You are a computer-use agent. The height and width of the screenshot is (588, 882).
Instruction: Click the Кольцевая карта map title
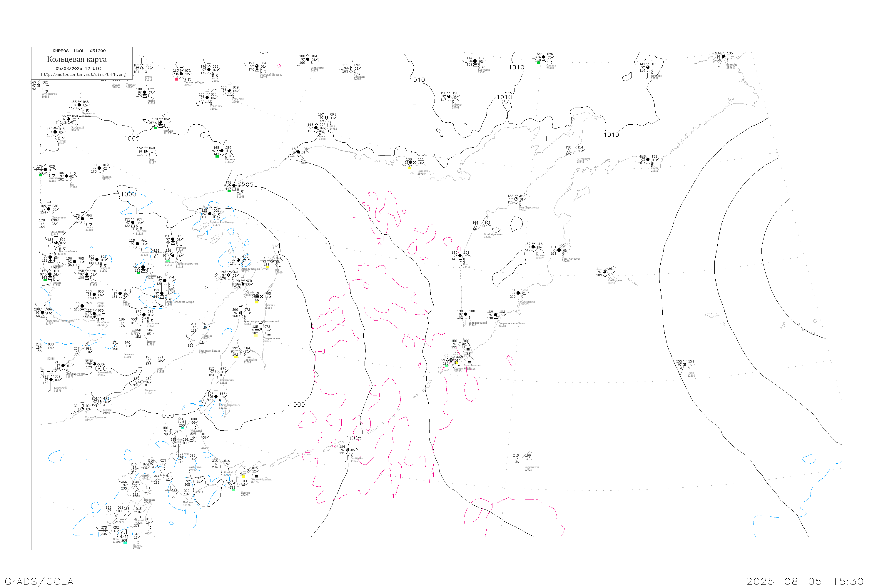pos(77,59)
